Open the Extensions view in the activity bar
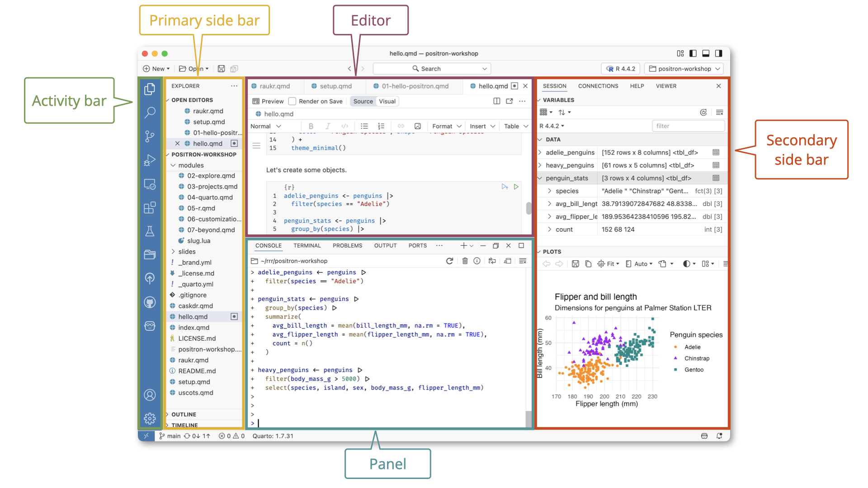This screenshot has width=868, height=488. tap(150, 208)
